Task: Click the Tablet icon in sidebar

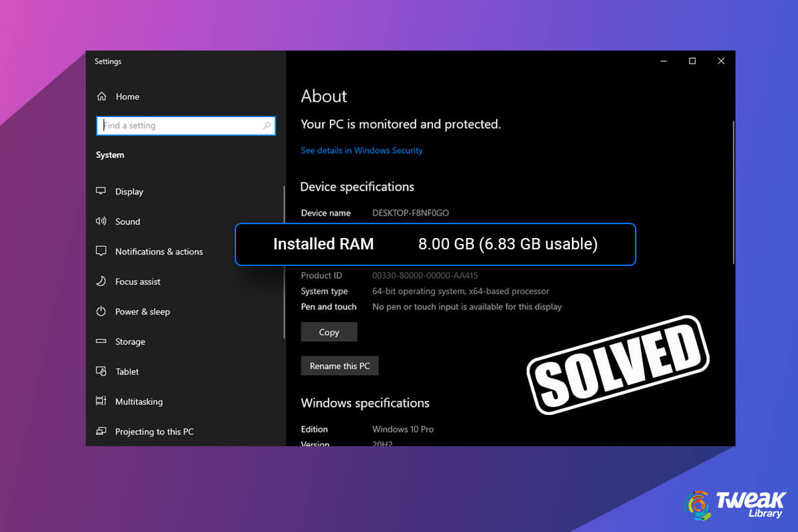Action: pyautogui.click(x=101, y=371)
